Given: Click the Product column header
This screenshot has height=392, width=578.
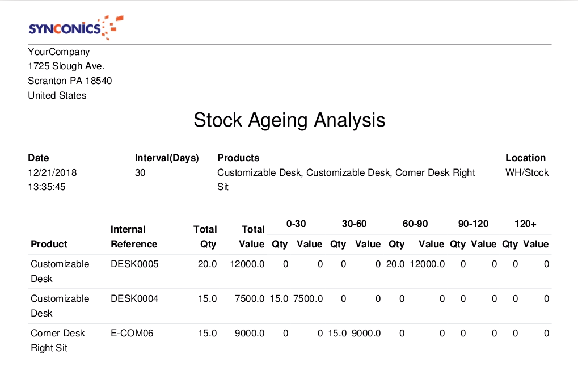Looking at the screenshot, I should pyautogui.click(x=49, y=244).
